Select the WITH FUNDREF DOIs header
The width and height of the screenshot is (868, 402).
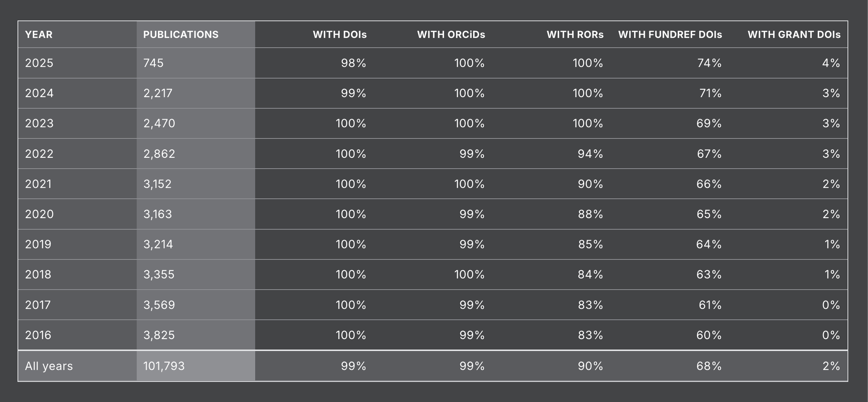tap(670, 35)
